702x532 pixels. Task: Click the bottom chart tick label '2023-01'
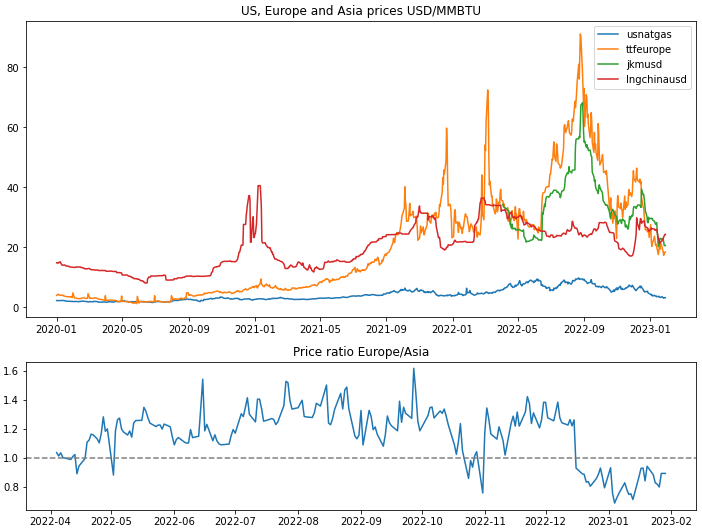pos(609,522)
